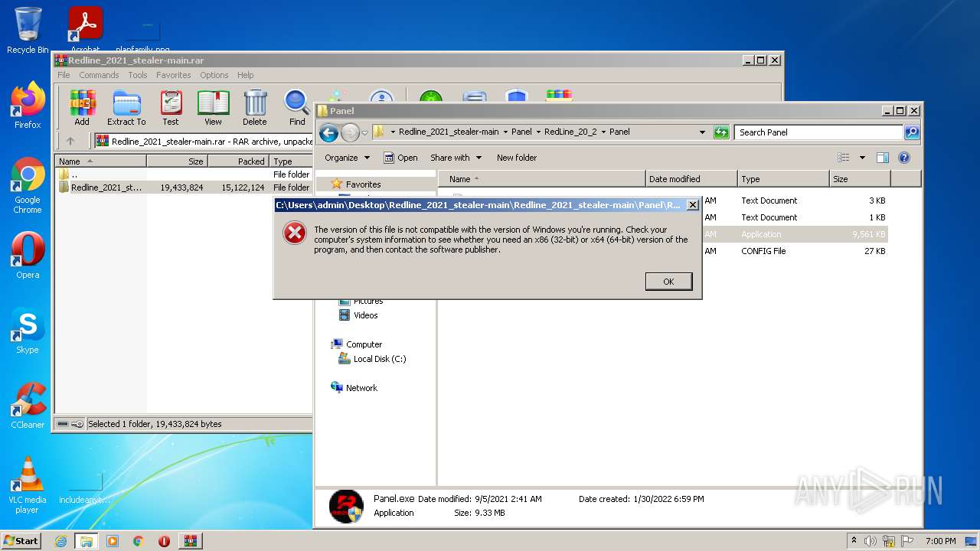
Task: Open CCleaner desktop icon
Action: (x=28, y=406)
